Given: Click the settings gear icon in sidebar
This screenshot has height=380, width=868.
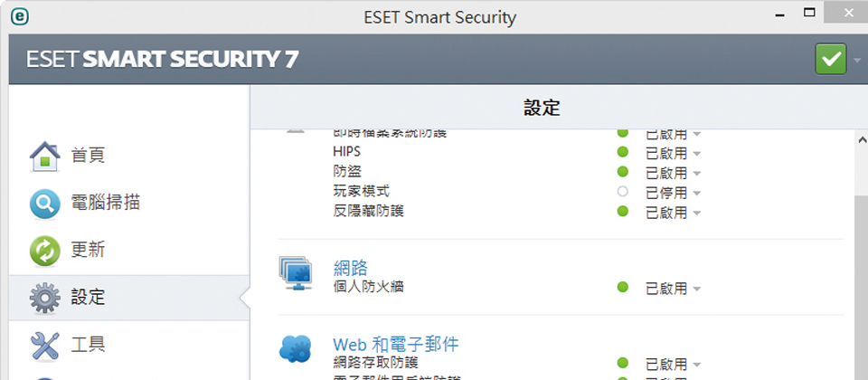Looking at the screenshot, I should click(x=45, y=298).
